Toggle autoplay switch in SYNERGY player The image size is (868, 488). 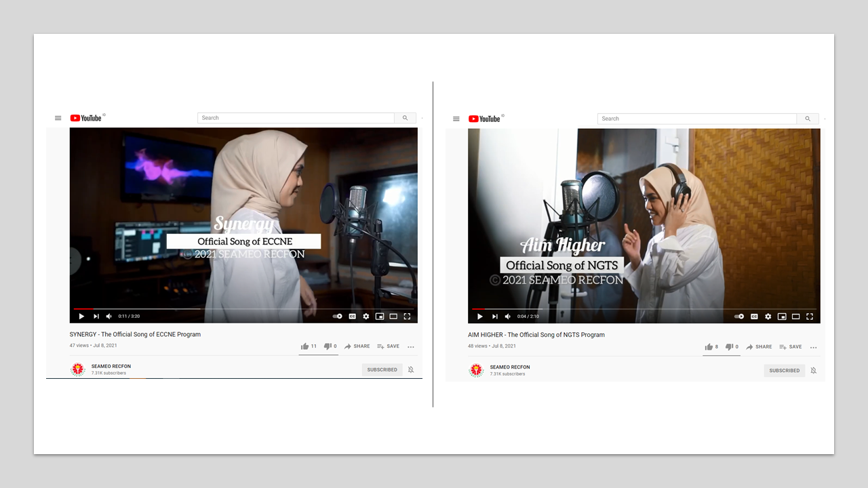pos(338,316)
